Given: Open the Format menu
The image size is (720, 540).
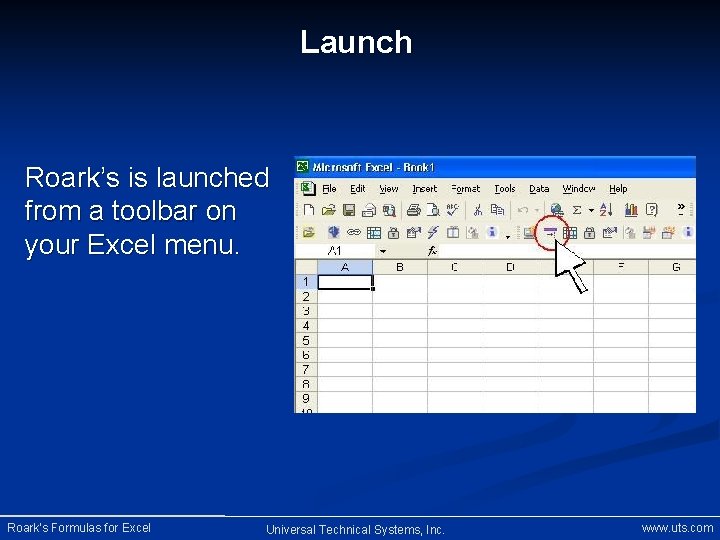Looking at the screenshot, I should click(x=466, y=189).
